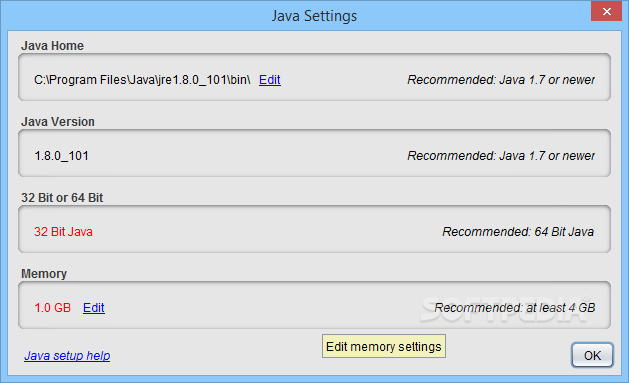Click recommendation text in Java Version row
Viewport: 629px width, 383px height.
click(x=501, y=156)
